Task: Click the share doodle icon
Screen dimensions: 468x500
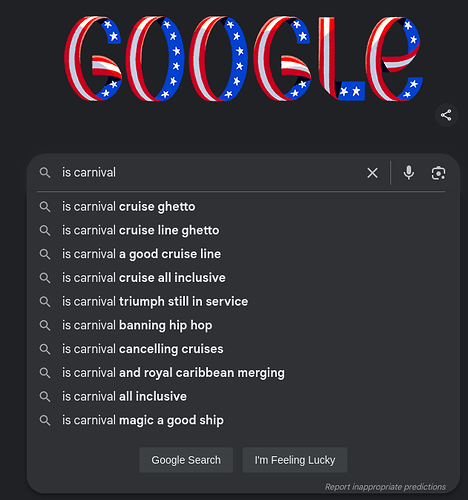Action: tap(446, 115)
